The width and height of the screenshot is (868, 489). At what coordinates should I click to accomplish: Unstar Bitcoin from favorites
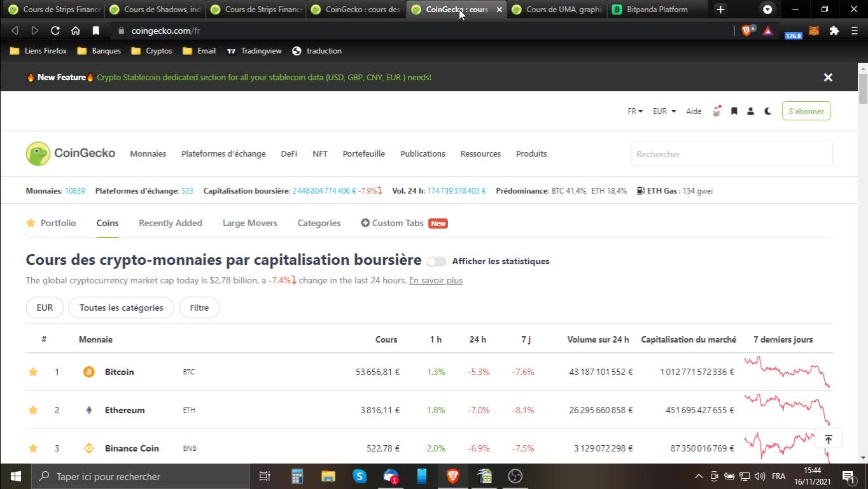pyautogui.click(x=33, y=372)
